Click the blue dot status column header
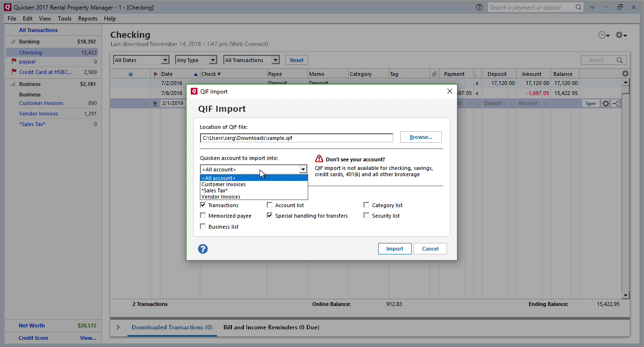644x347 pixels. point(131,74)
